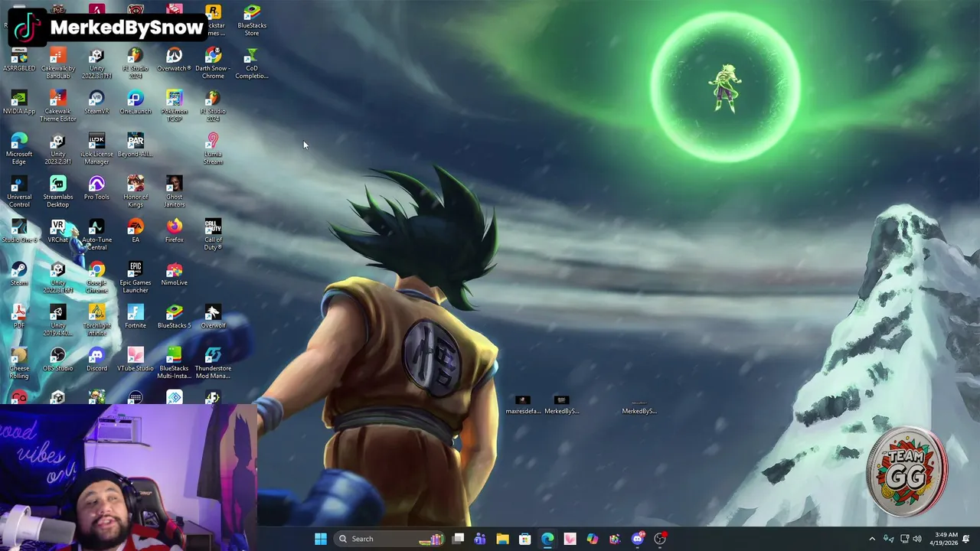The width and height of the screenshot is (980, 551).
Task: Open iLok License Manager shortcut
Action: (96, 150)
